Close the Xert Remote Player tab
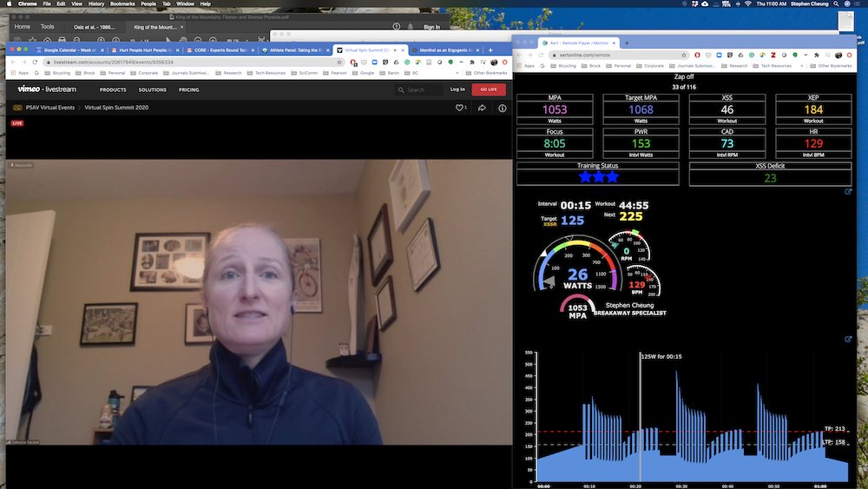868x489 pixels. (614, 43)
